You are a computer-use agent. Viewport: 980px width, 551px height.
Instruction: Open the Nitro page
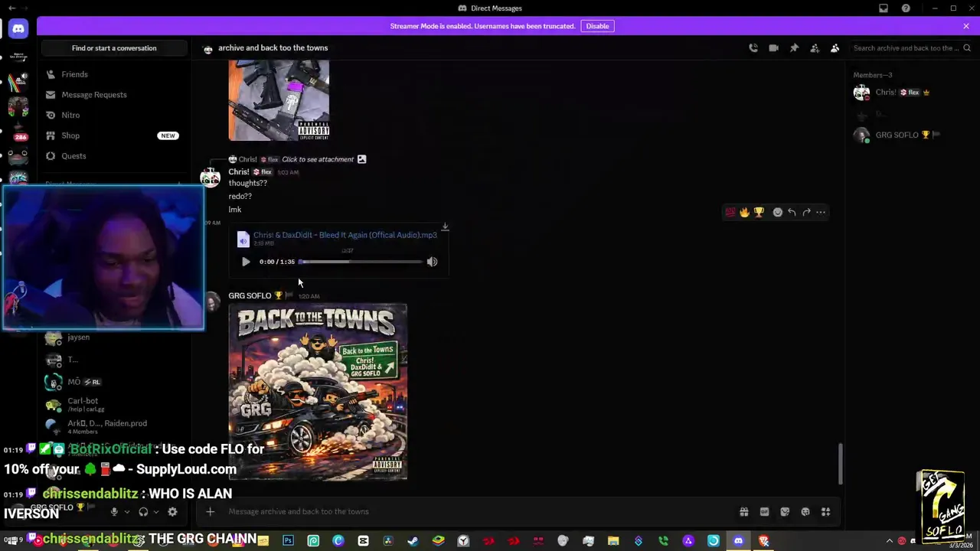coord(114,115)
